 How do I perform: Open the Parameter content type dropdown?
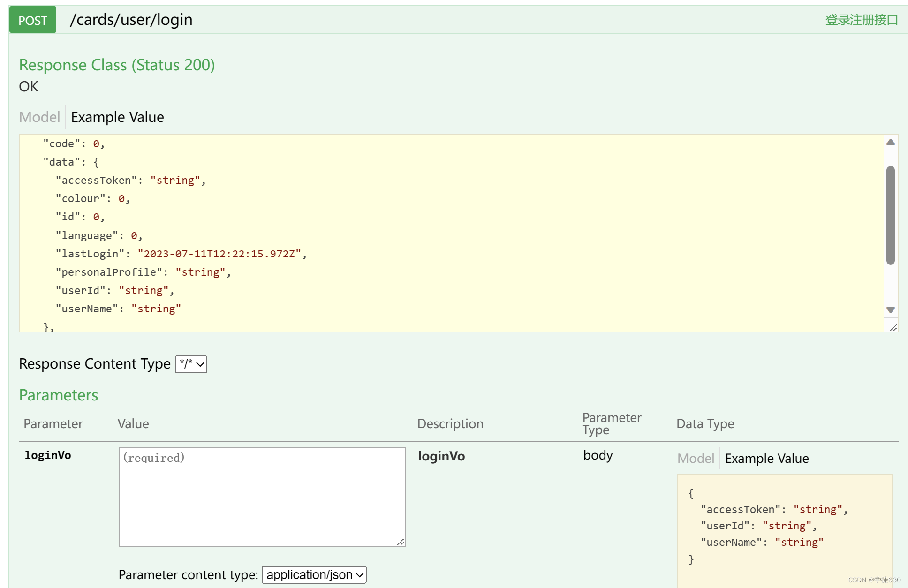313,574
